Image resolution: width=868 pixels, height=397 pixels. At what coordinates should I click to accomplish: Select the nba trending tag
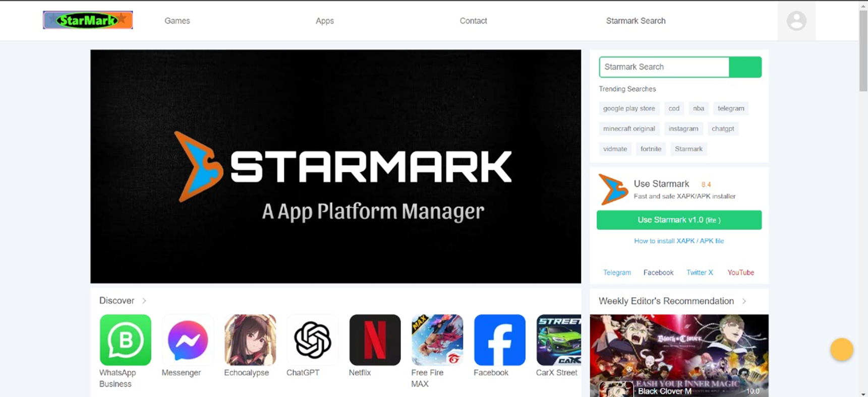(699, 108)
